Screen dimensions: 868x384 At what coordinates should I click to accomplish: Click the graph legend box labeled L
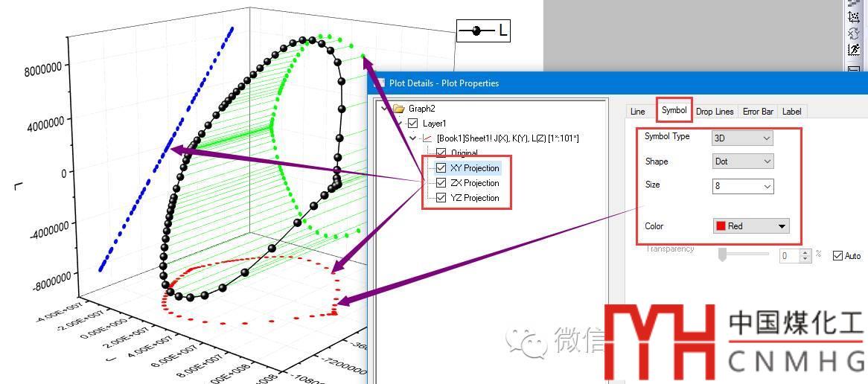[482, 31]
